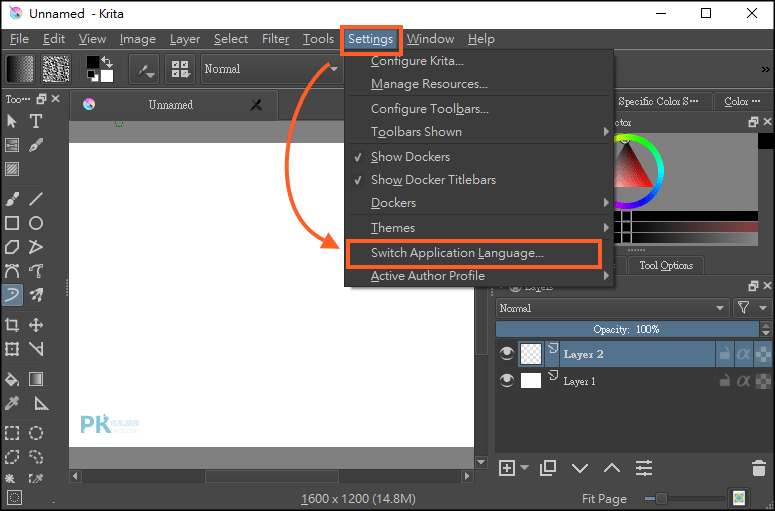Open the choose brush preset grid
Image resolution: width=775 pixels, height=511 pixels.
click(x=180, y=69)
